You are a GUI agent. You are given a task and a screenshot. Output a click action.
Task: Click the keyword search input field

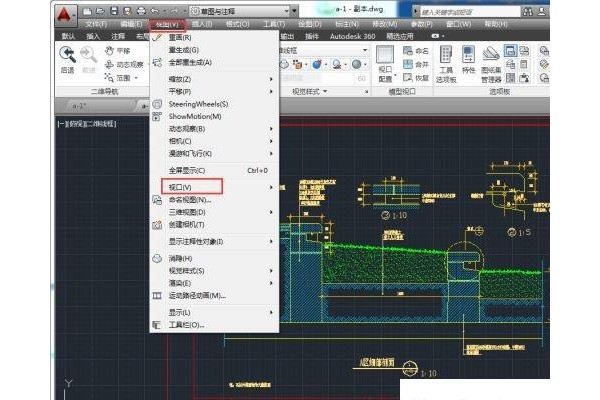click(470, 12)
